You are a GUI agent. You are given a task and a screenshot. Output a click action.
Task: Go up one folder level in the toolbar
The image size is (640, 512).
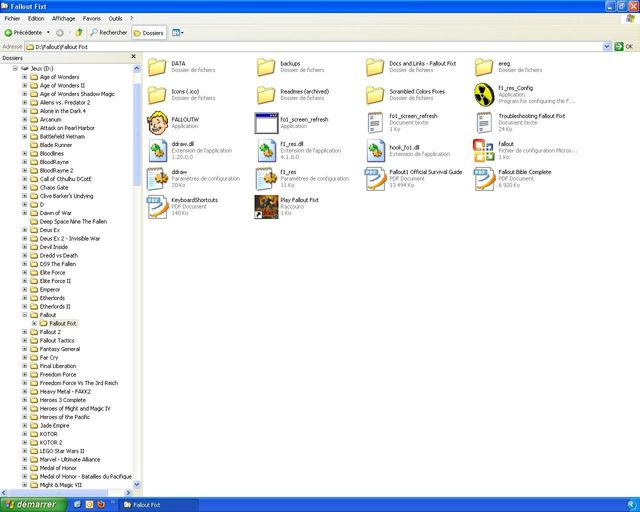coord(79,32)
